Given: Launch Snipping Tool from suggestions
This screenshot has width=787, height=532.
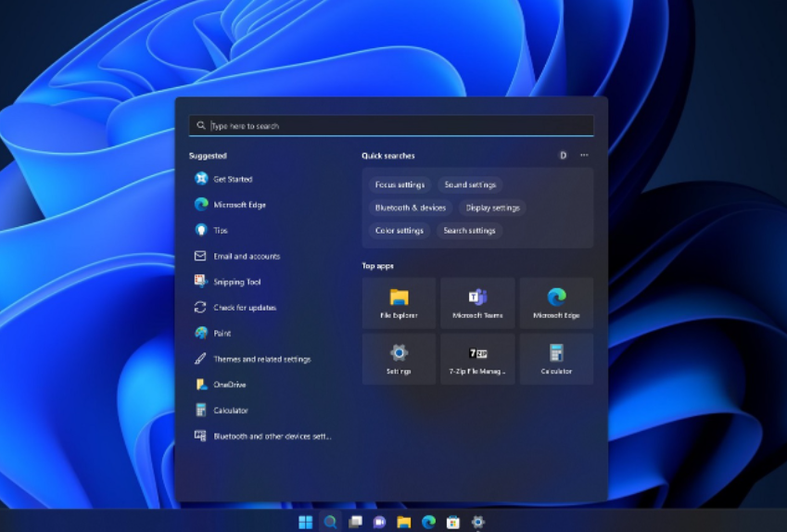Looking at the screenshot, I should [x=236, y=282].
